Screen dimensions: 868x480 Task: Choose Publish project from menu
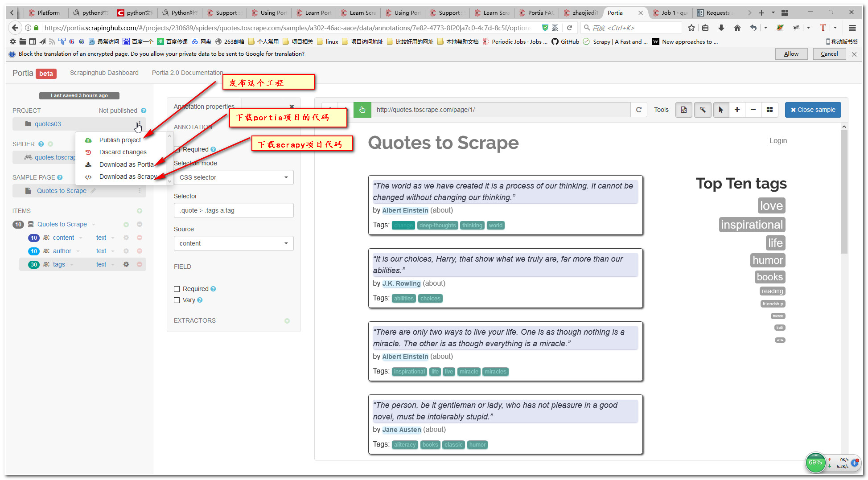(120, 140)
